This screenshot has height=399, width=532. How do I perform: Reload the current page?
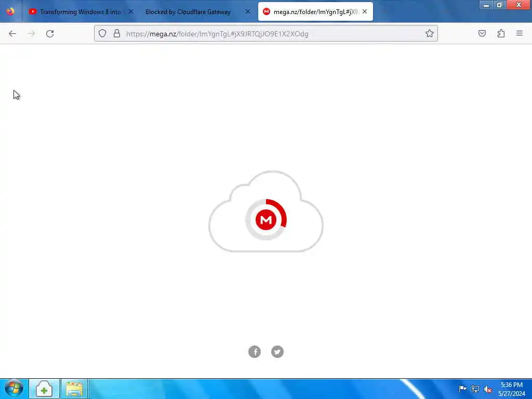pyautogui.click(x=50, y=34)
